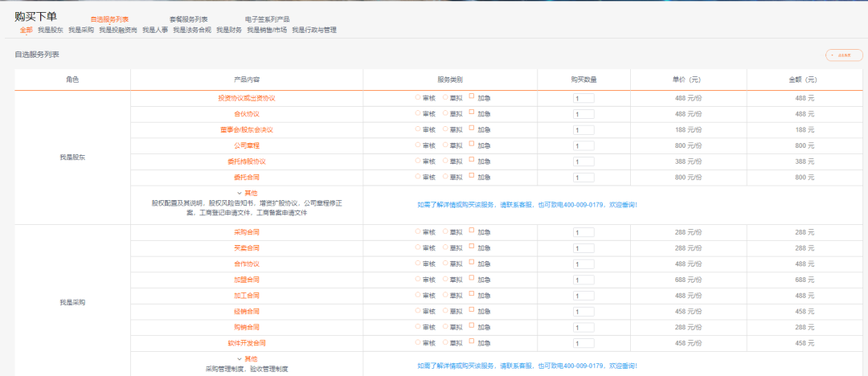868x376 pixels.
Task: Click customer service contact text in 我是股东 section
Action: click(x=527, y=205)
